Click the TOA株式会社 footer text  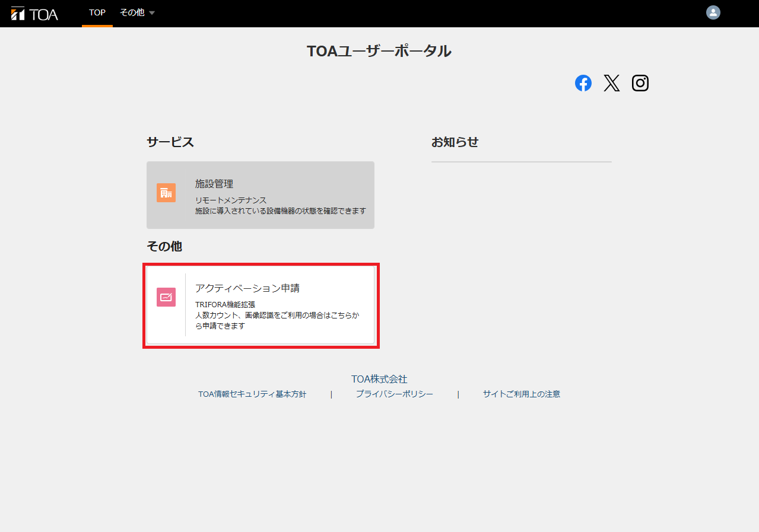tap(379, 379)
